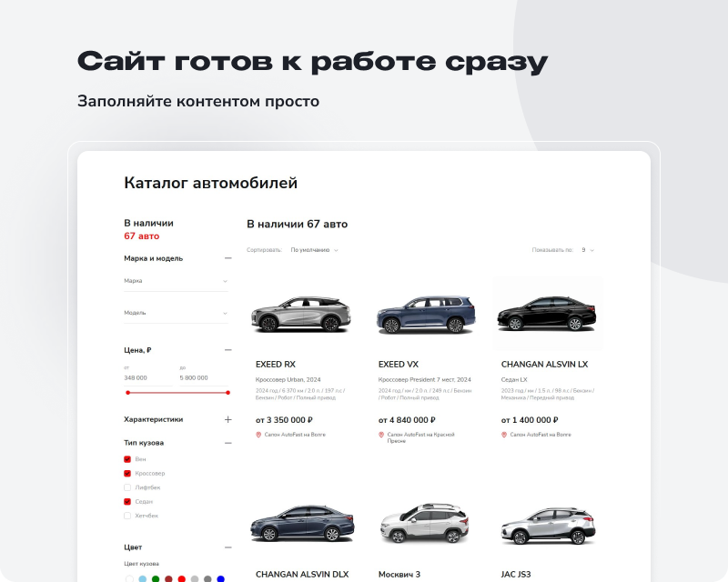Click the Каталог автомобилей heading
This screenshot has height=582, width=728.
pyautogui.click(x=211, y=183)
